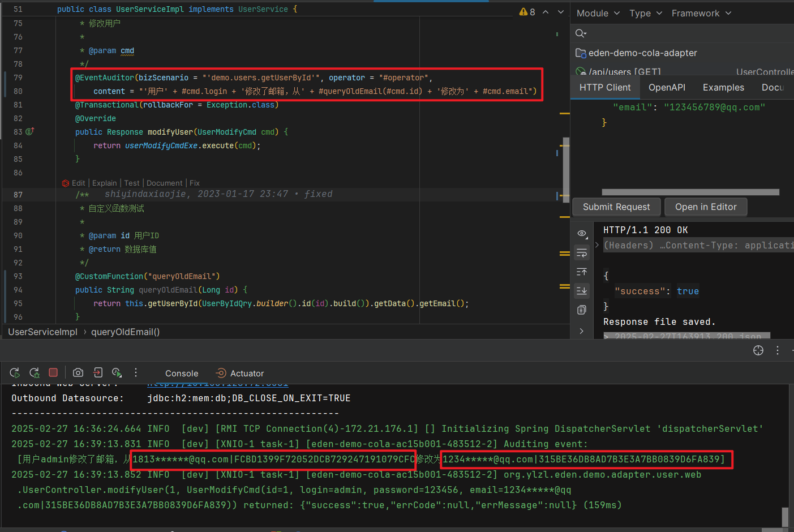Screen dimensions: 794x532
Task: Click the @EventAuditor annotation on line 79
Action: (x=105, y=78)
